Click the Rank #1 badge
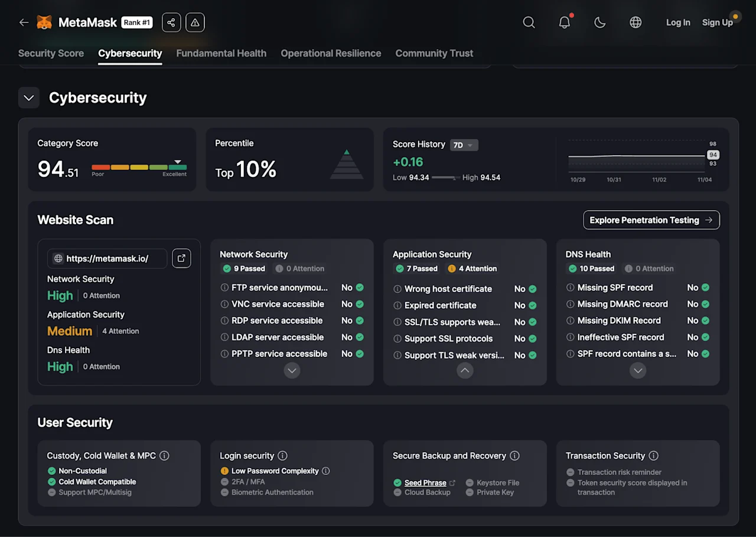Image resolution: width=756 pixels, height=537 pixels. (x=137, y=22)
